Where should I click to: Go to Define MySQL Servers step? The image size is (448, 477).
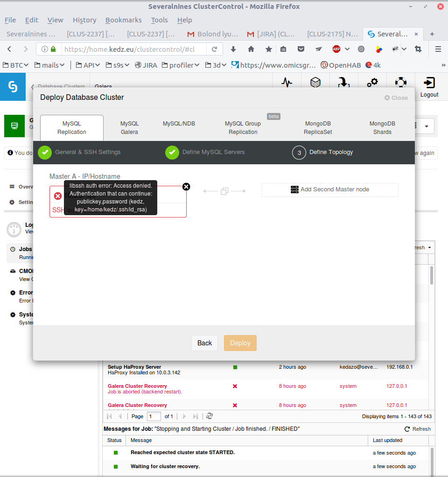[x=205, y=153]
